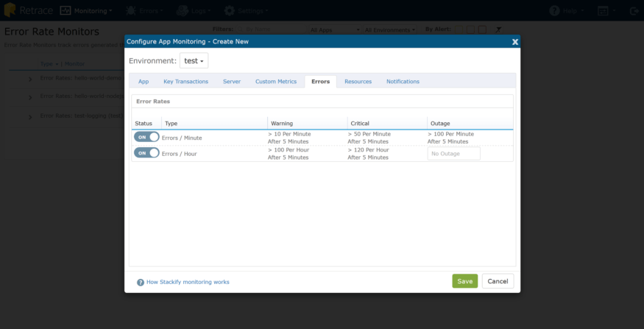Close the Configure App Monitoring dialog
Viewport: 644px width, 329px height.
click(x=515, y=41)
